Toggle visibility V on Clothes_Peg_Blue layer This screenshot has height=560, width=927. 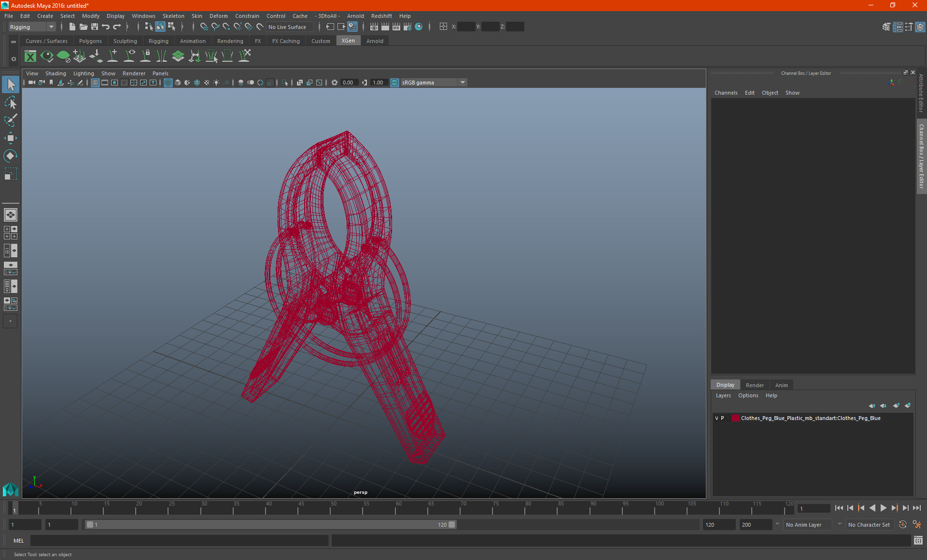[716, 418]
